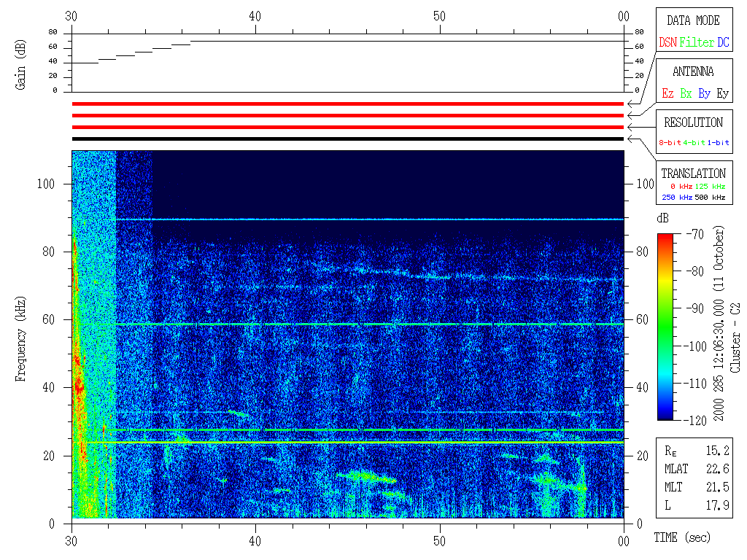
Task: Click the dB color scale bar
Action: (665, 326)
